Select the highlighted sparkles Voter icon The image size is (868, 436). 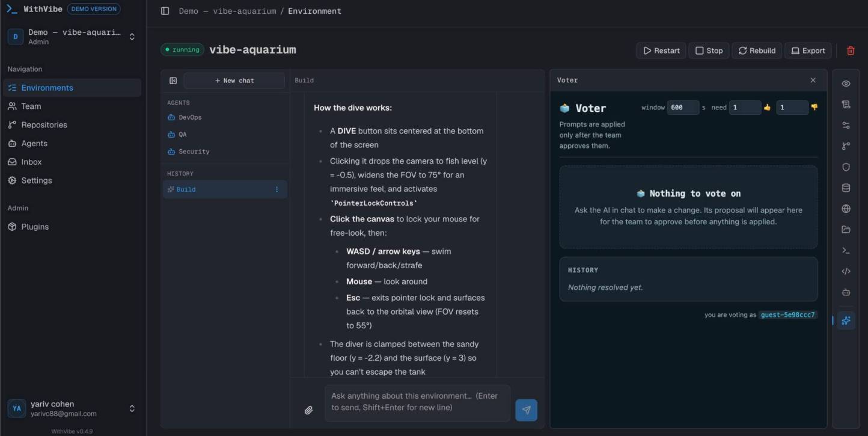coord(846,321)
